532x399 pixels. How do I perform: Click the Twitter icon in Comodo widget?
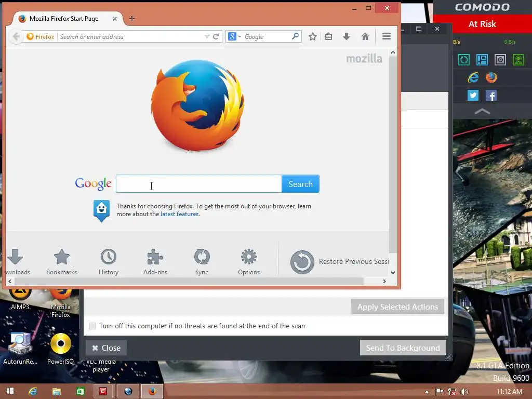pos(473,96)
